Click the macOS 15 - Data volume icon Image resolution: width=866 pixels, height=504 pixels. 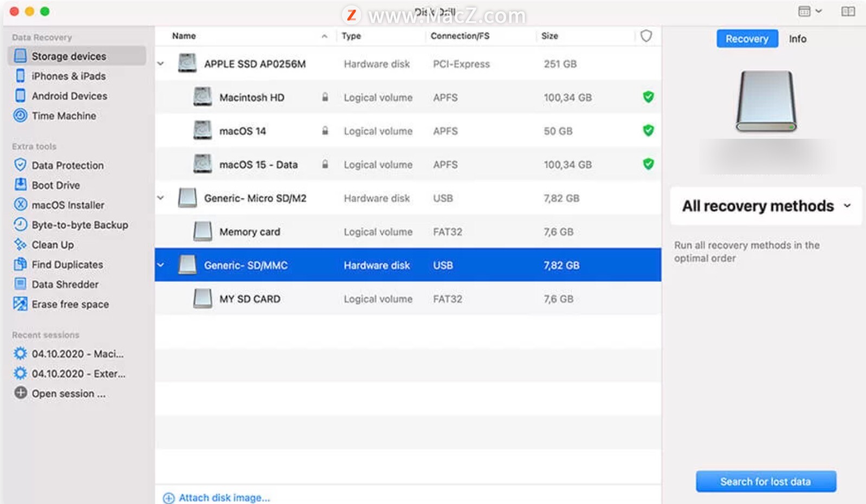point(203,164)
